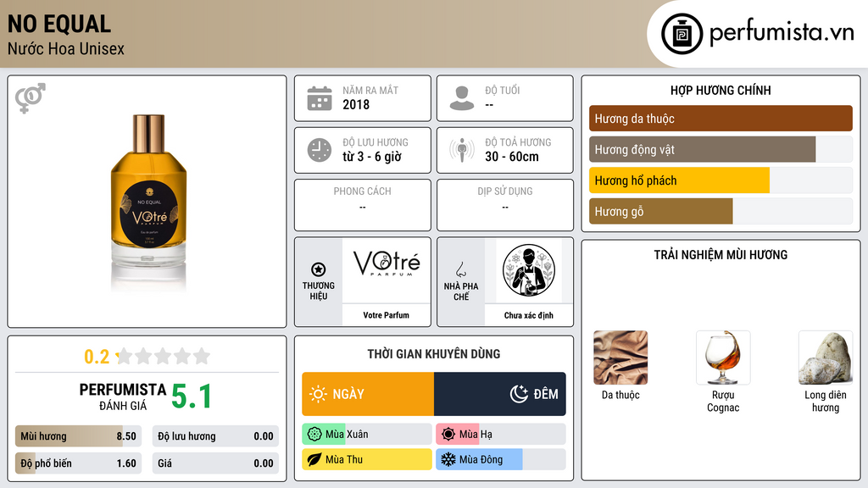The width and height of the screenshot is (868, 488).
Task: Click the Rượu Cognac glass thumbnail
Action: (x=723, y=358)
